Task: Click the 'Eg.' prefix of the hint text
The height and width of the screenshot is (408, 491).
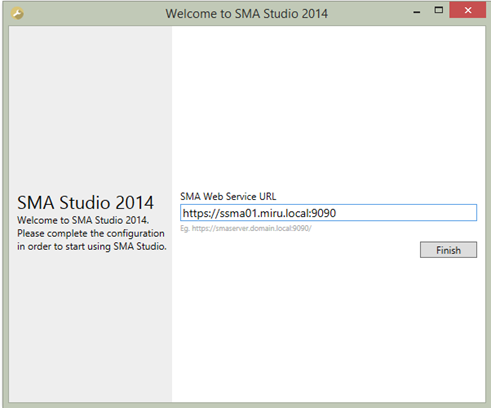Action: tap(185, 229)
